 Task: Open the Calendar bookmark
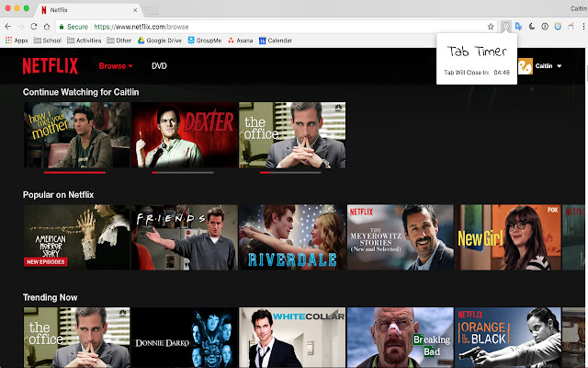tap(276, 40)
